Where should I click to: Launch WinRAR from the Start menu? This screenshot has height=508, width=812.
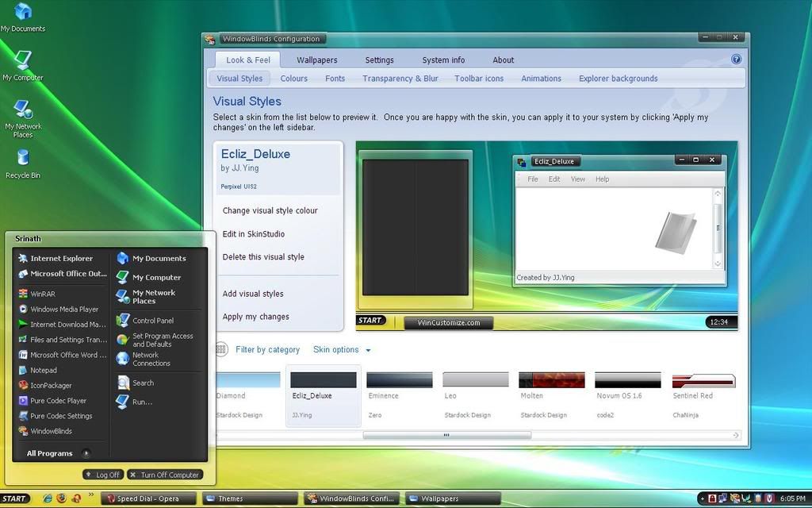pos(42,294)
